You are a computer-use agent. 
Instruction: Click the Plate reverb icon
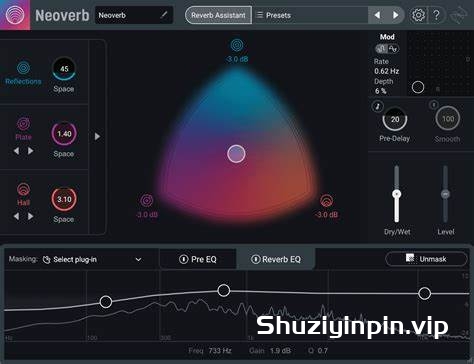point(23,124)
